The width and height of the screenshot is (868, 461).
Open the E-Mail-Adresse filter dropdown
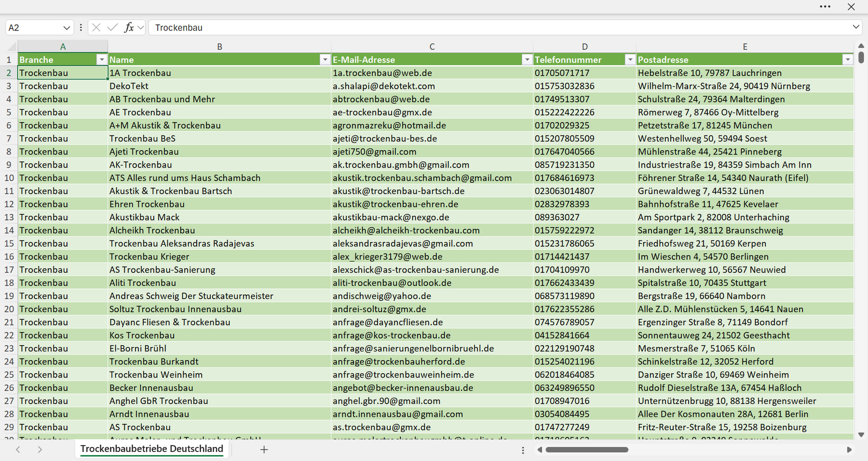(527, 59)
